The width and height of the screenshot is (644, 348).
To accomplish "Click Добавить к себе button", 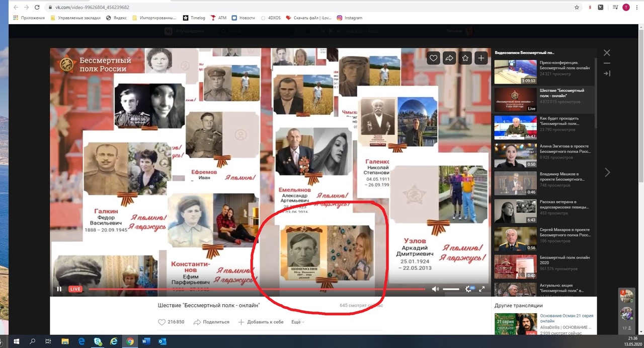I will [x=261, y=322].
